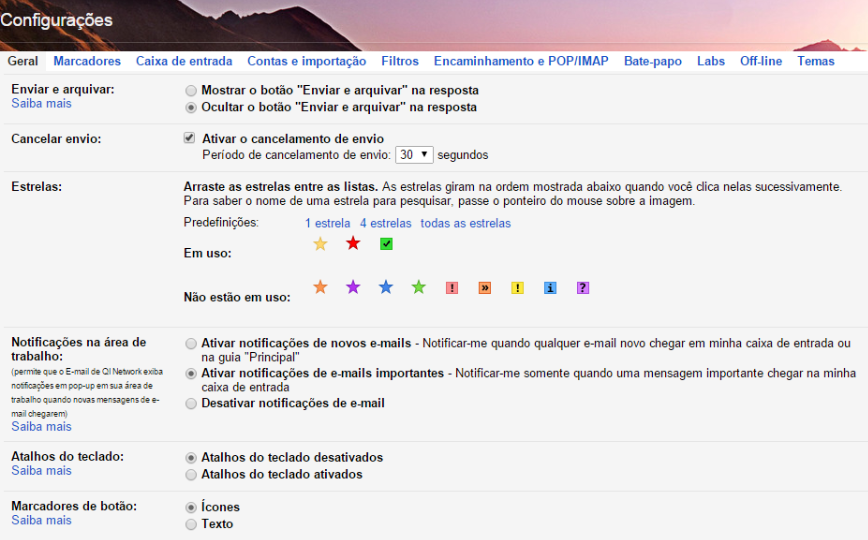Click the orange double-arrow icon

[485, 288]
